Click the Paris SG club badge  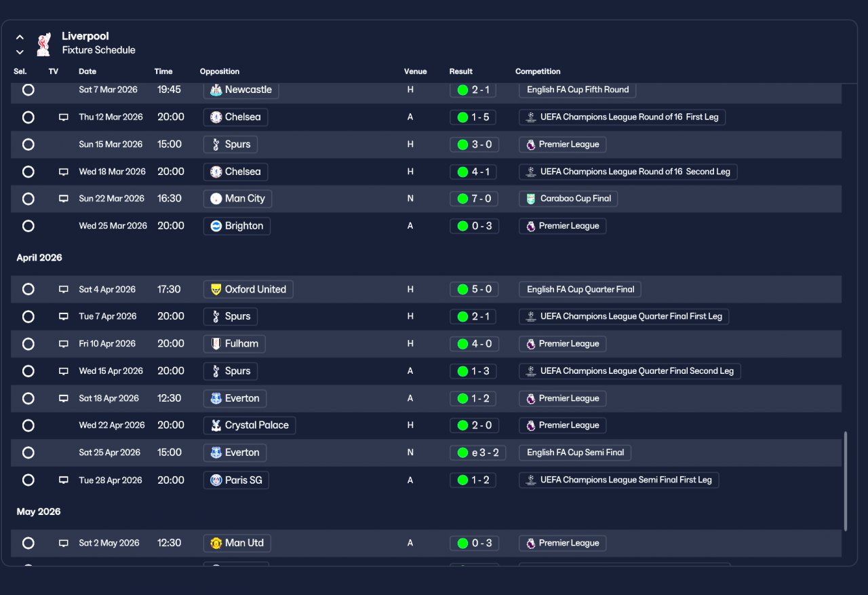pyautogui.click(x=216, y=480)
